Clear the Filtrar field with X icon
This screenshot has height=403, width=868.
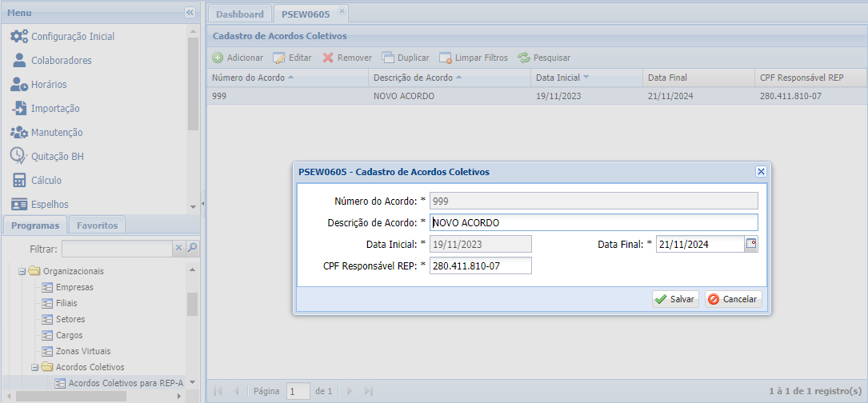pyautogui.click(x=179, y=249)
